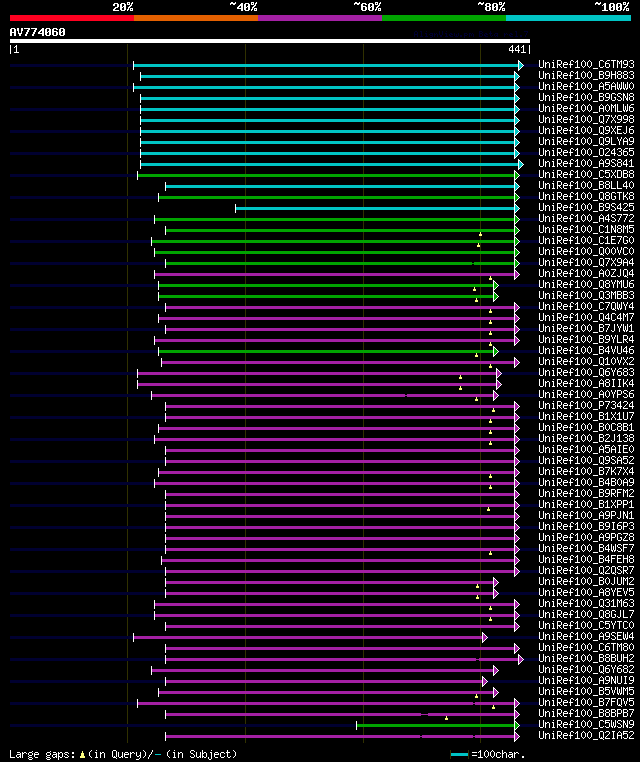Image resolution: width=640 pixels, height=762 pixels.
Task: Click the cyan ~100% legend segment
Action: [569, 18]
